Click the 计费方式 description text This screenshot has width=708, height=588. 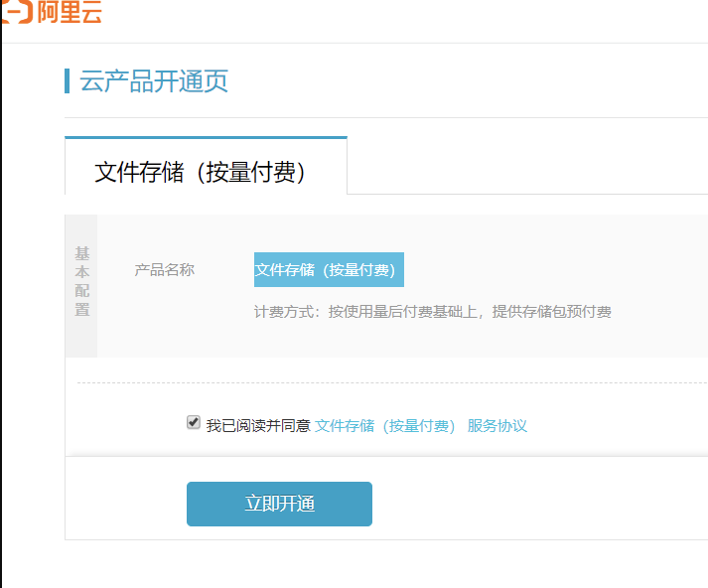click(433, 312)
